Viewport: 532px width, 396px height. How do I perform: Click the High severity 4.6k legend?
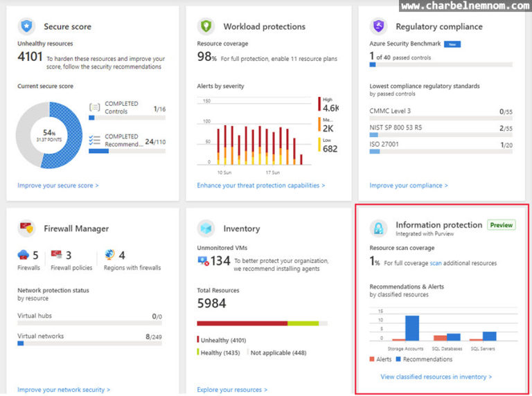[x=328, y=105]
